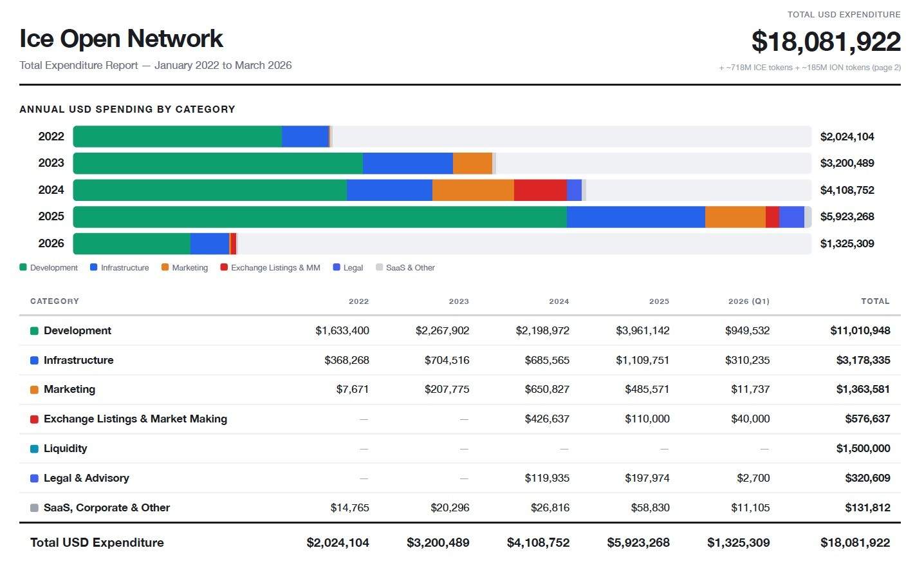
Task: Click the gray SaaS & Other legend icon
Action: point(379,267)
